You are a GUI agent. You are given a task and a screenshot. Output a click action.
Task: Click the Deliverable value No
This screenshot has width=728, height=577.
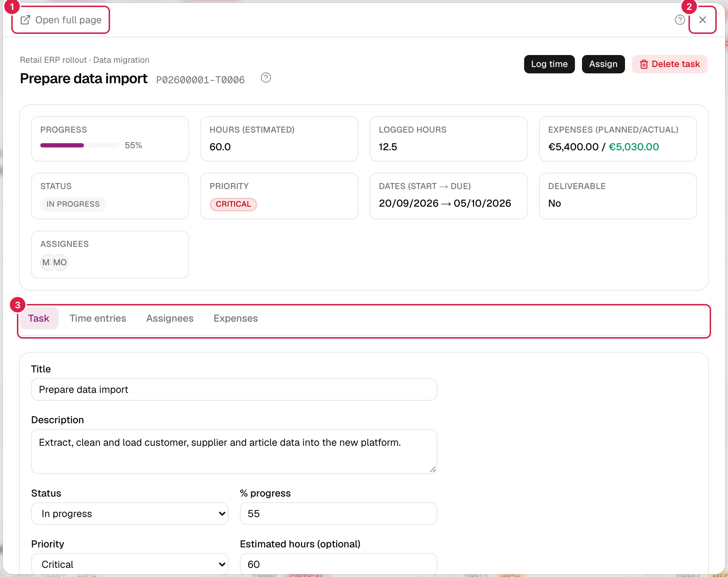click(x=554, y=204)
